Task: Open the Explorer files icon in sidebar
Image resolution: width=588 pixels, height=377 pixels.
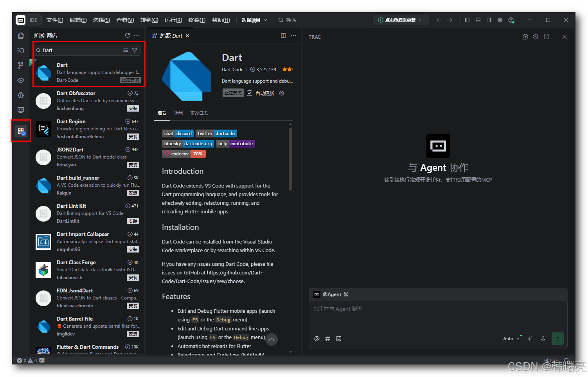Action: pyautogui.click(x=21, y=36)
